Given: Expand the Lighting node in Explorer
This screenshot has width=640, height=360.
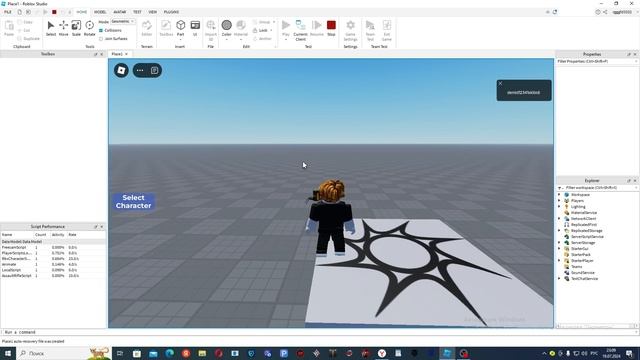Looking at the screenshot, I should 560,207.
